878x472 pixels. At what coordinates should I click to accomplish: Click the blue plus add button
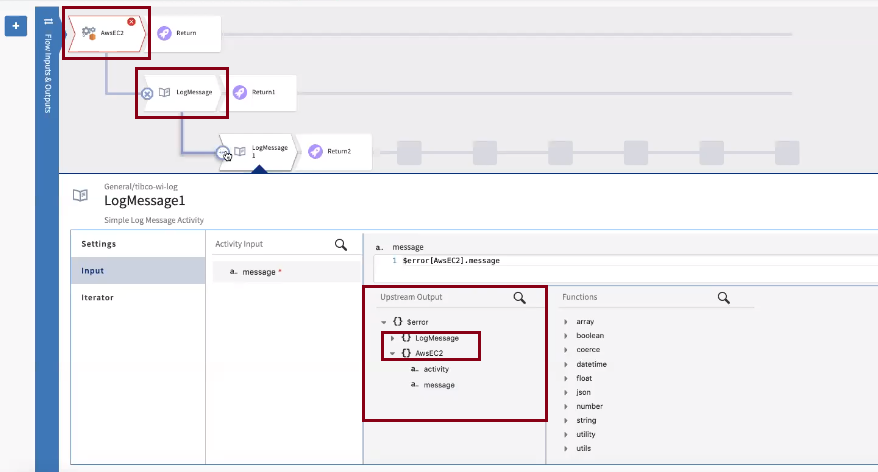tap(16, 26)
